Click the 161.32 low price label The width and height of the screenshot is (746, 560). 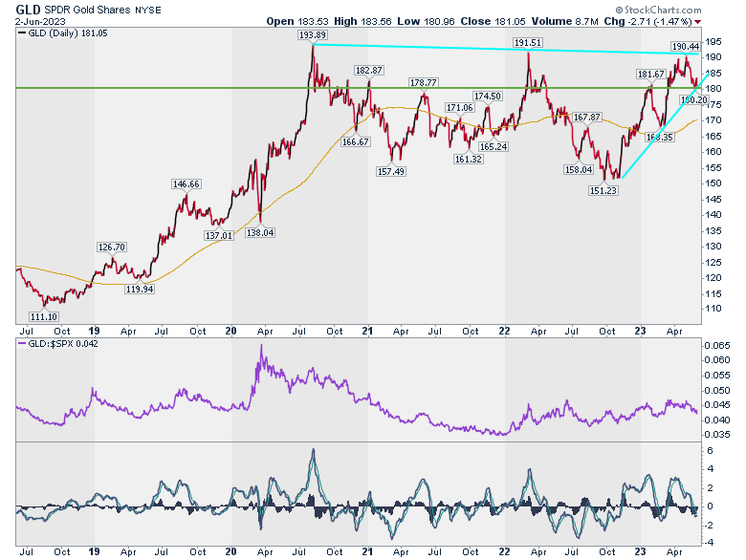[469, 159]
